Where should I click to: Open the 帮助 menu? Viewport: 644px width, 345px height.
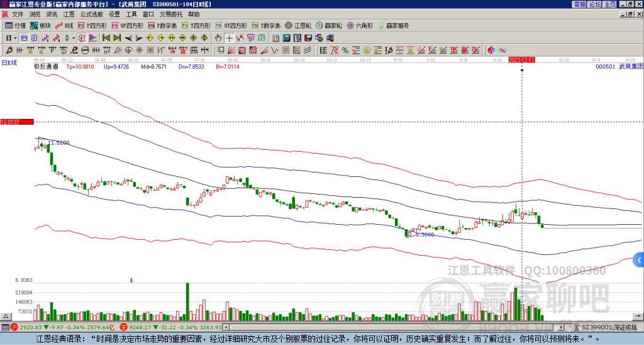pos(194,14)
